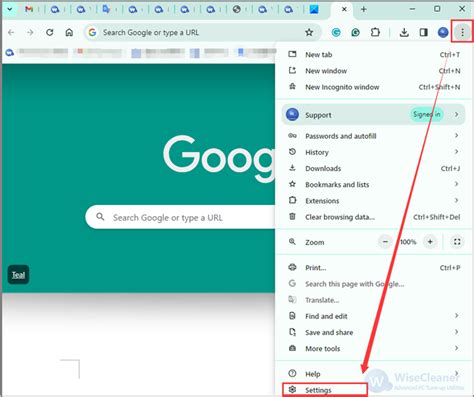Switch to the Gmail tab

(29, 10)
